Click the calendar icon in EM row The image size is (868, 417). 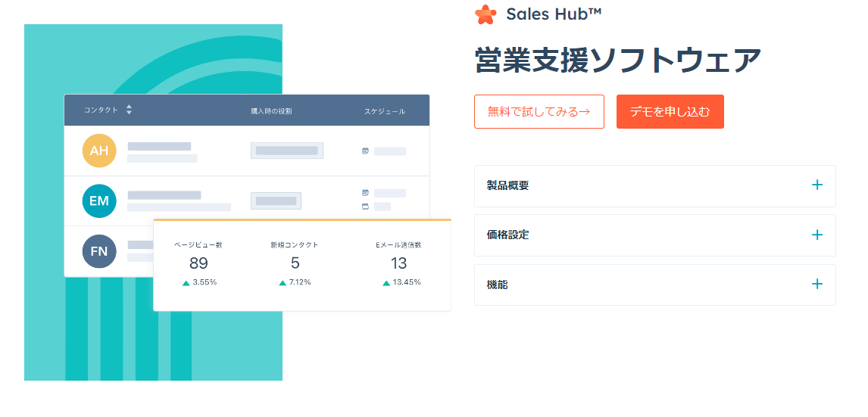(365, 193)
